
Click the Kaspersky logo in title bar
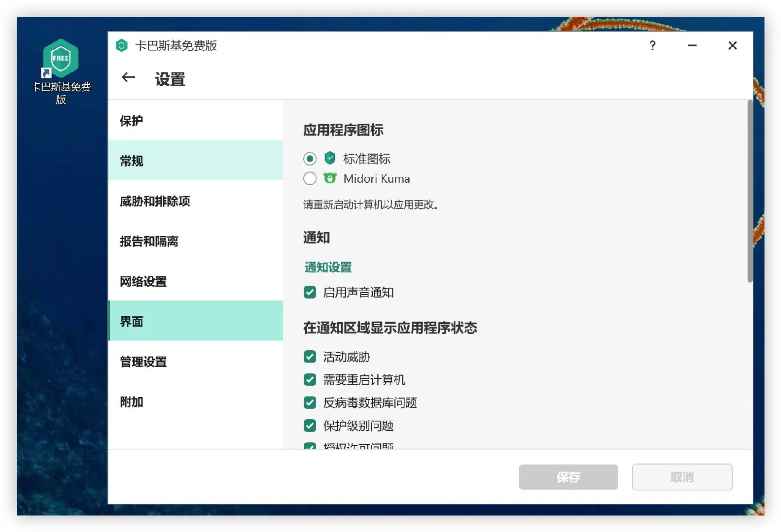point(122,46)
